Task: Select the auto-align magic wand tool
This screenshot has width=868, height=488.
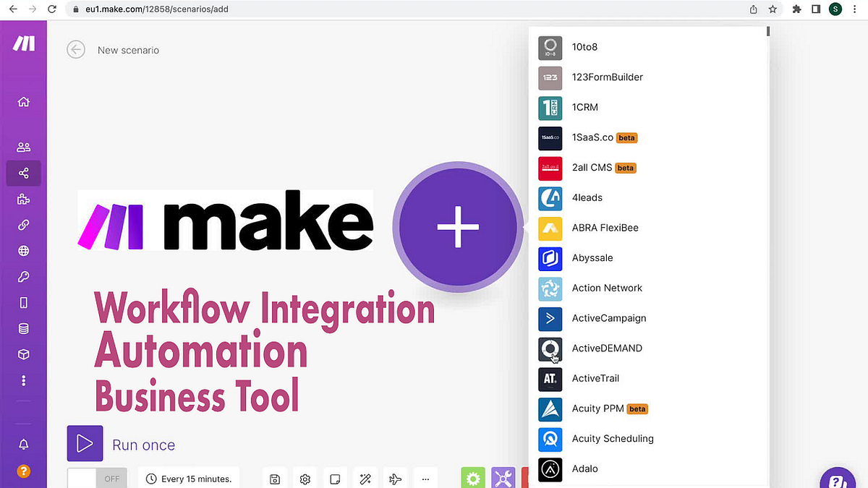Action: pos(365,478)
